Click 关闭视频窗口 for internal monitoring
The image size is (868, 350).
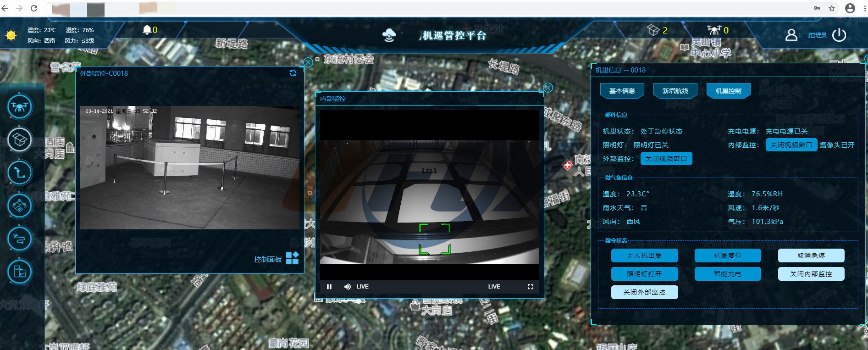coord(791,145)
